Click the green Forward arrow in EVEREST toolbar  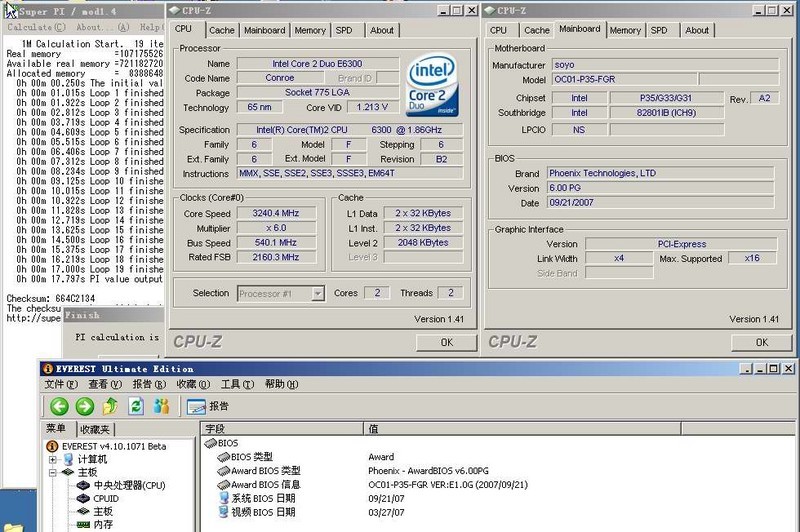coord(85,406)
